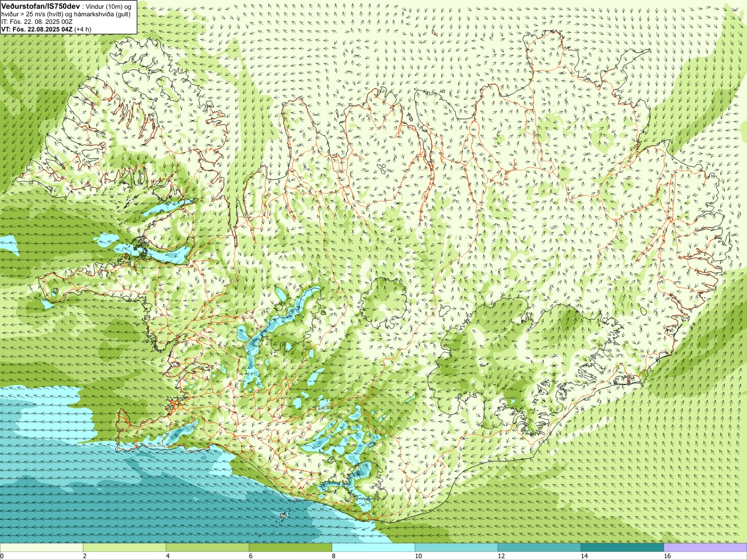Click the dark teal 14–16 legend swatch
Image resolution: width=747 pixels, height=560 pixels.
click(623, 548)
